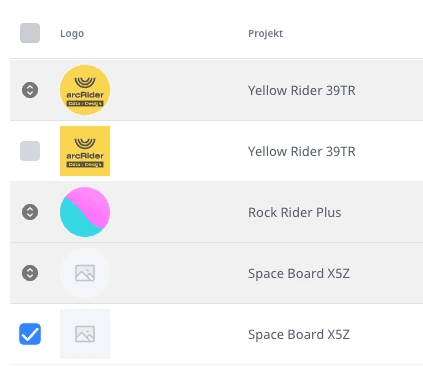Click the pink and cyan circular logo
Screen dimensions: 423x366
[85, 212]
